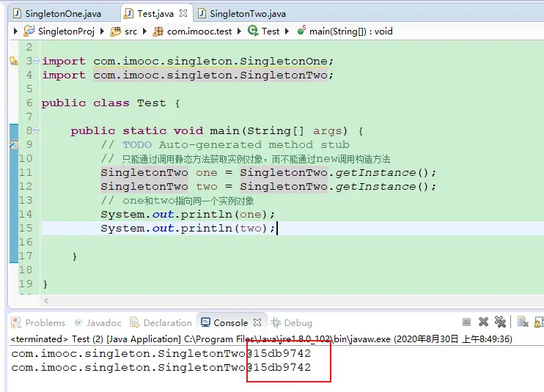Screen dimensions: 544x392
Task: Open the Declaration view tab
Action: coord(161,322)
